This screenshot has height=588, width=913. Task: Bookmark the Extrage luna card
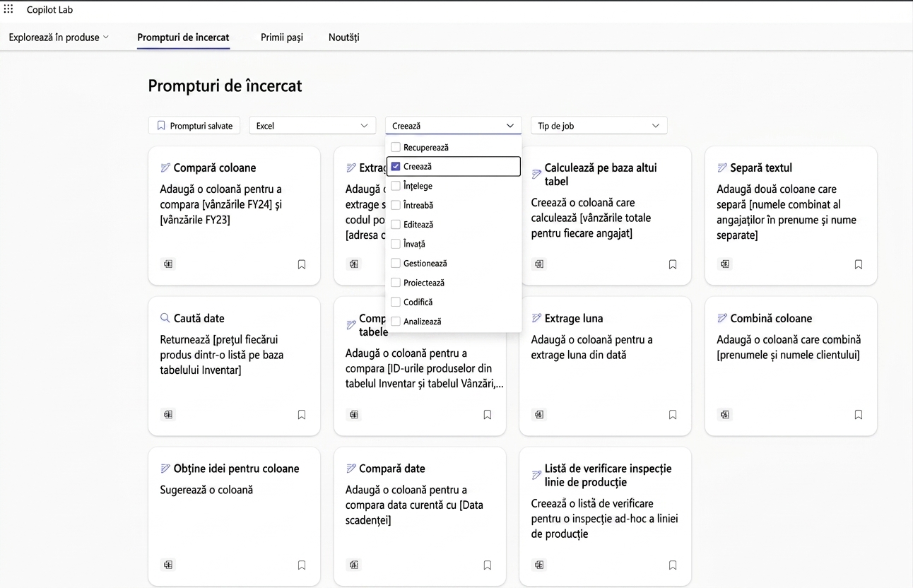(x=673, y=415)
